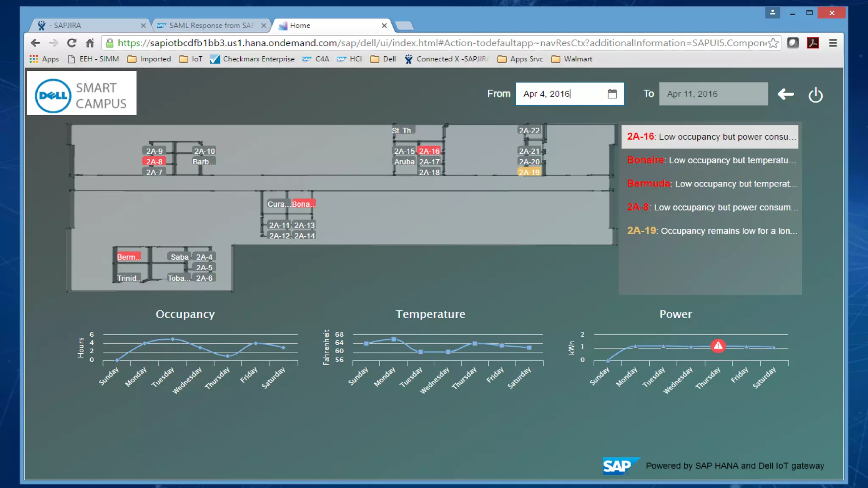Go to browser home page icon
This screenshot has width=868, height=488.
tap(90, 43)
